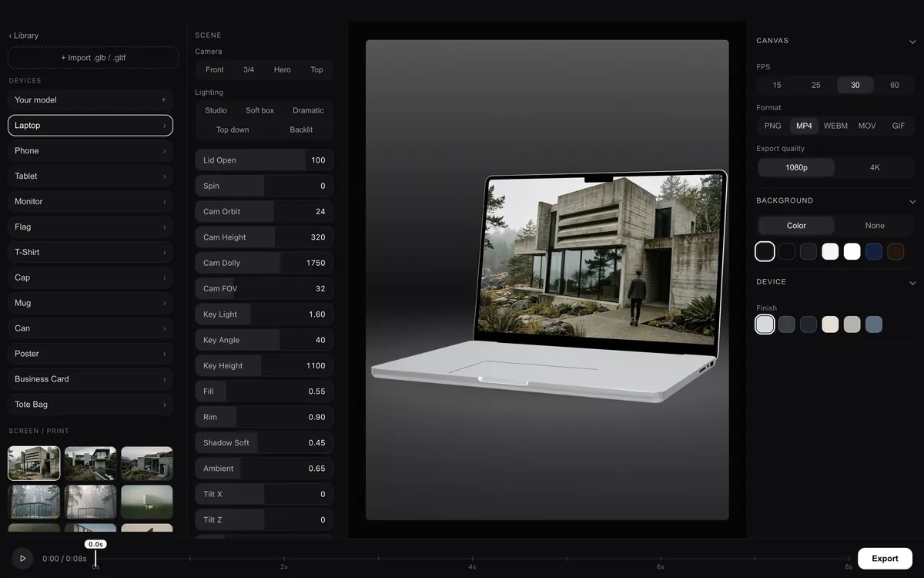
Task: Open the Can device entry
Action: (x=90, y=329)
